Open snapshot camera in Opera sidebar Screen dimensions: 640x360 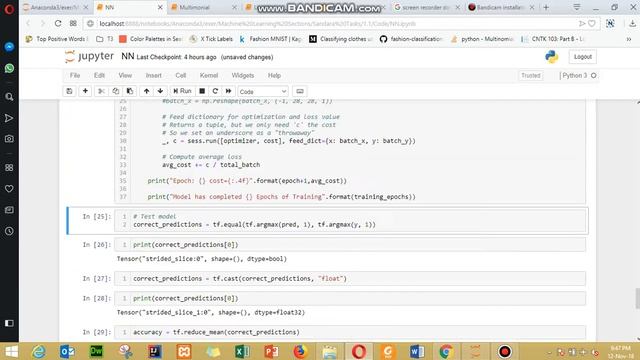[9, 139]
